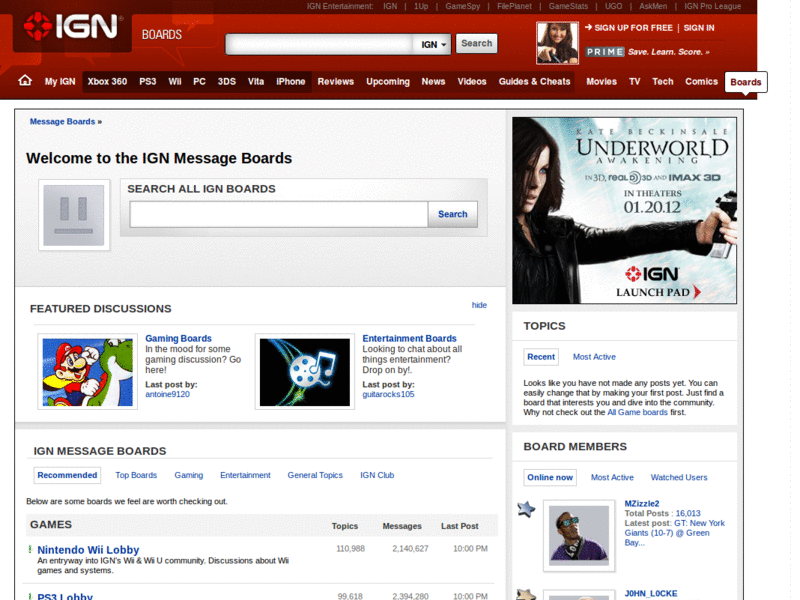This screenshot has height=600, width=800.
Task: Click the Underworld Awakening advertisement banner
Action: click(x=624, y=210)
